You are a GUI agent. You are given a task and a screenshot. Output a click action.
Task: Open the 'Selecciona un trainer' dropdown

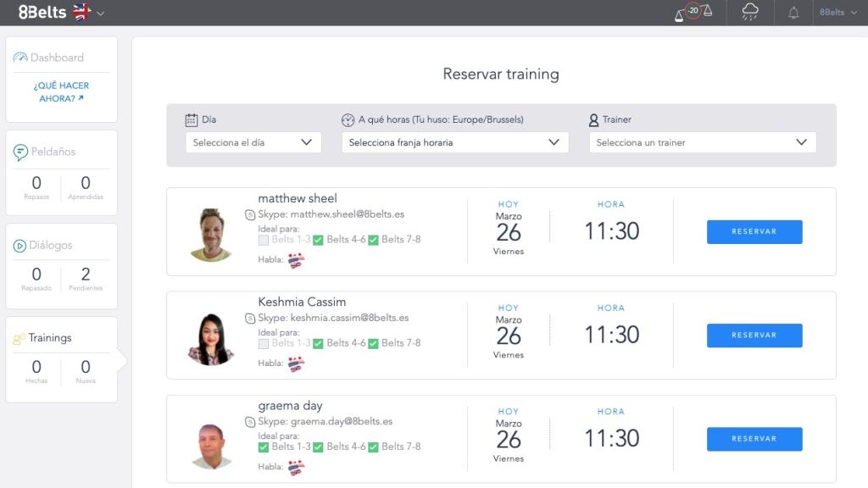(x=702, y=142)
